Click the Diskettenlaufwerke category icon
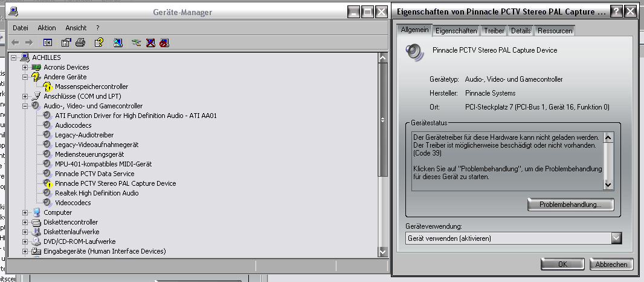The image size is (644, 282). (x=37, y=232)
